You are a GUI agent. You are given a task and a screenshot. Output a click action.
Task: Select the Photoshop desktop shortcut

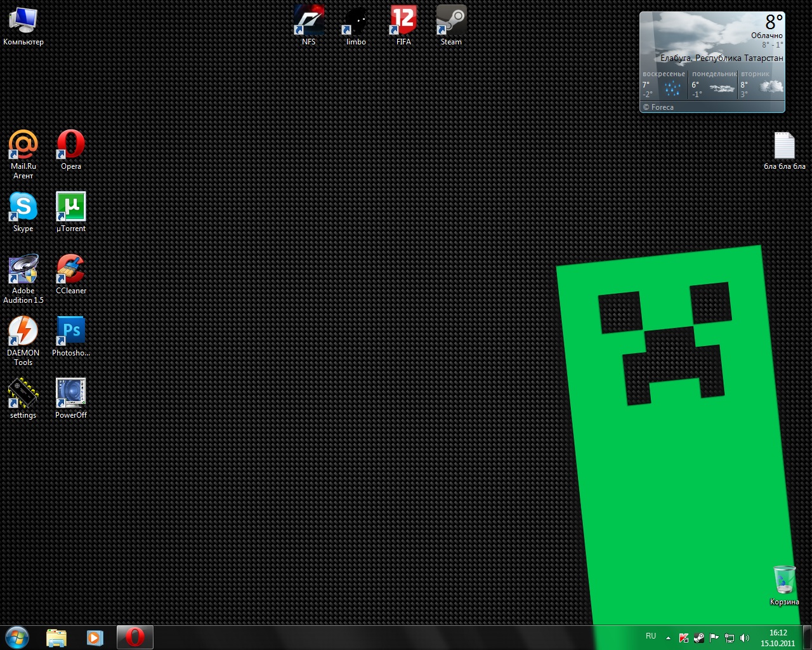click(x=71, y=338)
